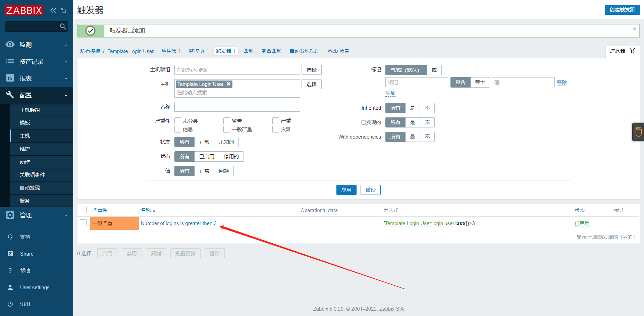Click the headset icon for 支持
Image resolution: width=644 pixels, height=316 pixels.
pos(10,237)
